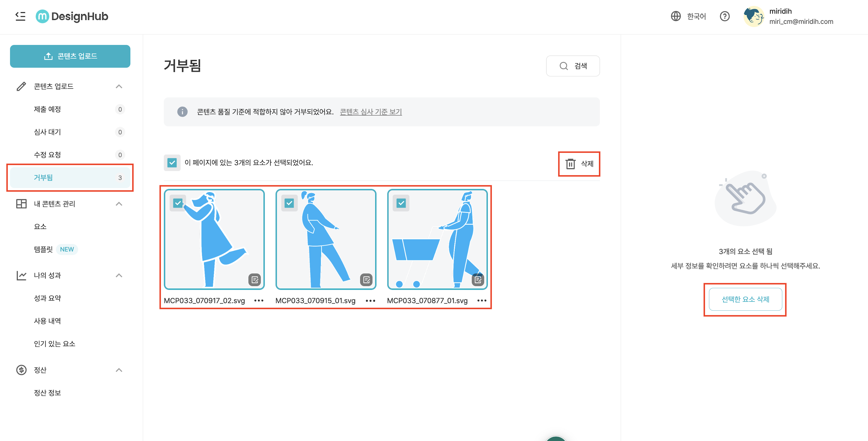The width and height of the screenshot is (868, 441).
Task: Open more options for MCP033_070917_02.svg
Action: (x=258, y=300)
